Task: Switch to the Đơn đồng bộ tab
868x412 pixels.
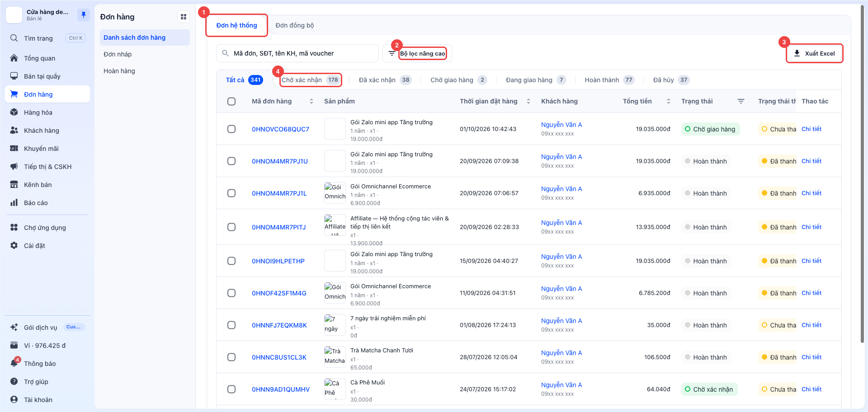Action: click(295, 26)
